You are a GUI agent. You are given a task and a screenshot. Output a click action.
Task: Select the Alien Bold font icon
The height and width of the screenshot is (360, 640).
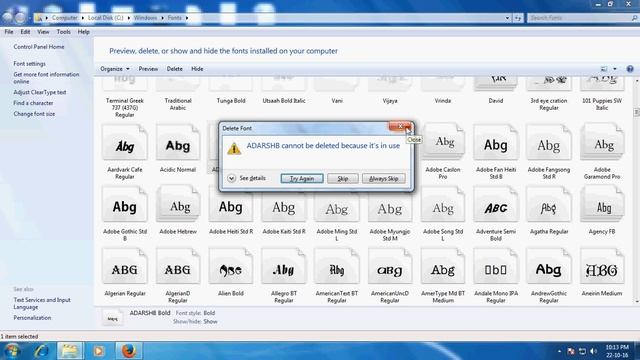tap(231, 267)
